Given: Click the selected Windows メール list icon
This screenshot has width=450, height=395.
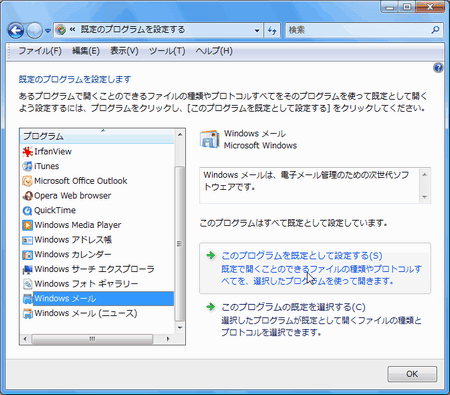Looking at the screenshot, I should pyautogui.click(x=27, y=299).
